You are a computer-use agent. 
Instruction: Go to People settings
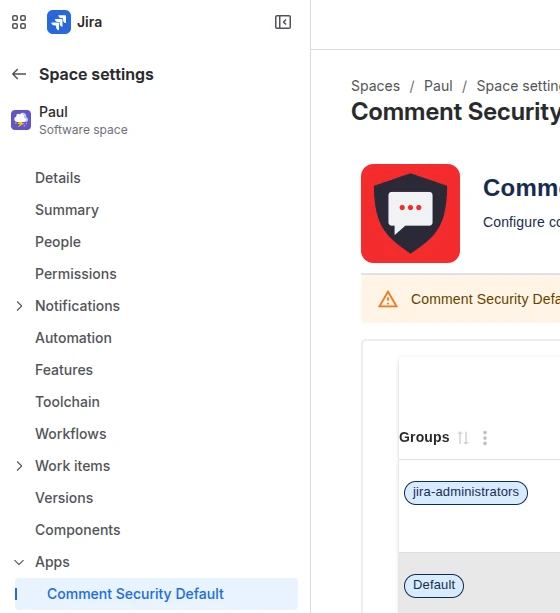58,242
